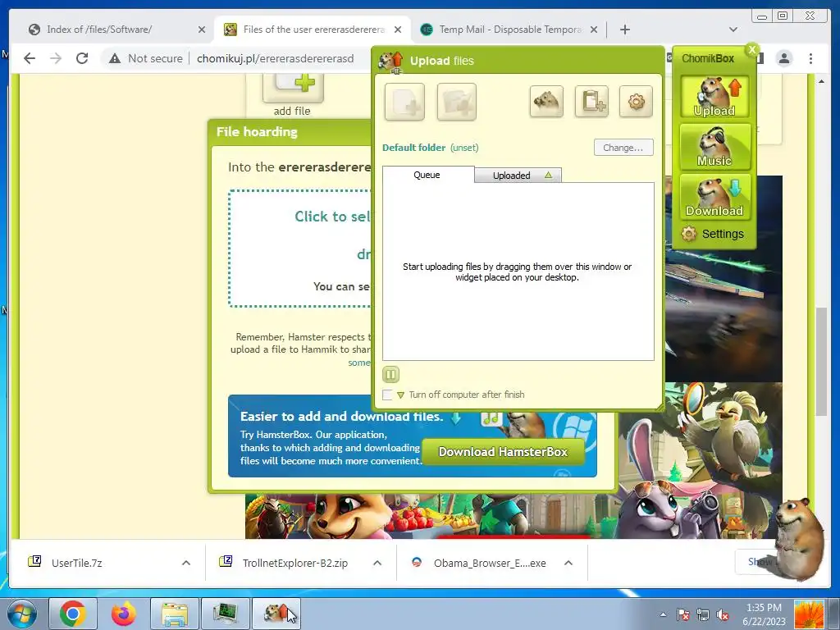Open a new browser tab
The height and width of the screenshot is (630, 840).
(x=624, y=30)
